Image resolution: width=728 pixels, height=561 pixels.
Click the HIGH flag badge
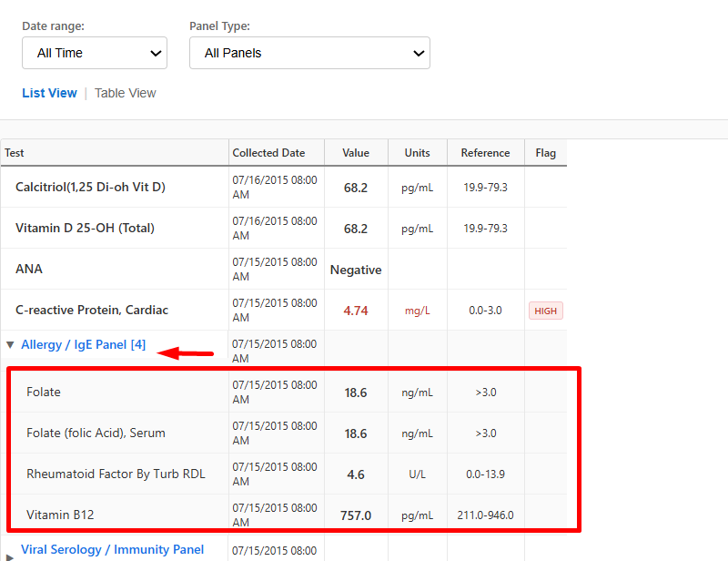(546, 311)
